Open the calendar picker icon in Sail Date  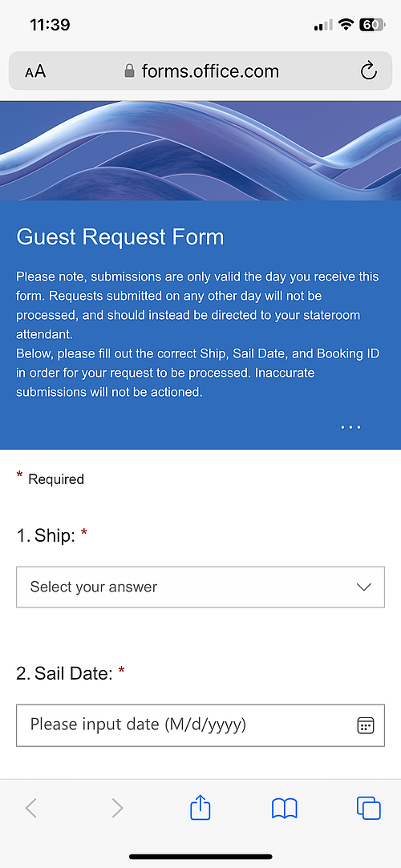click(x=366, y=725)
